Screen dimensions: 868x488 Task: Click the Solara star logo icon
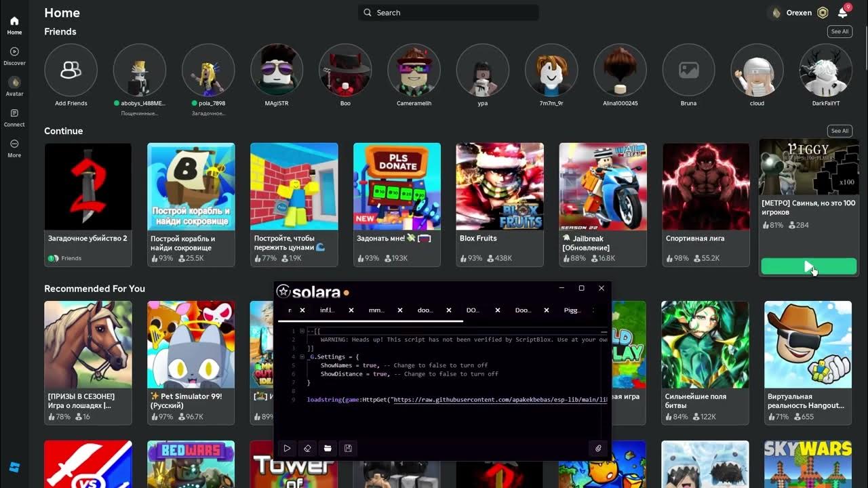click(283, 292)
